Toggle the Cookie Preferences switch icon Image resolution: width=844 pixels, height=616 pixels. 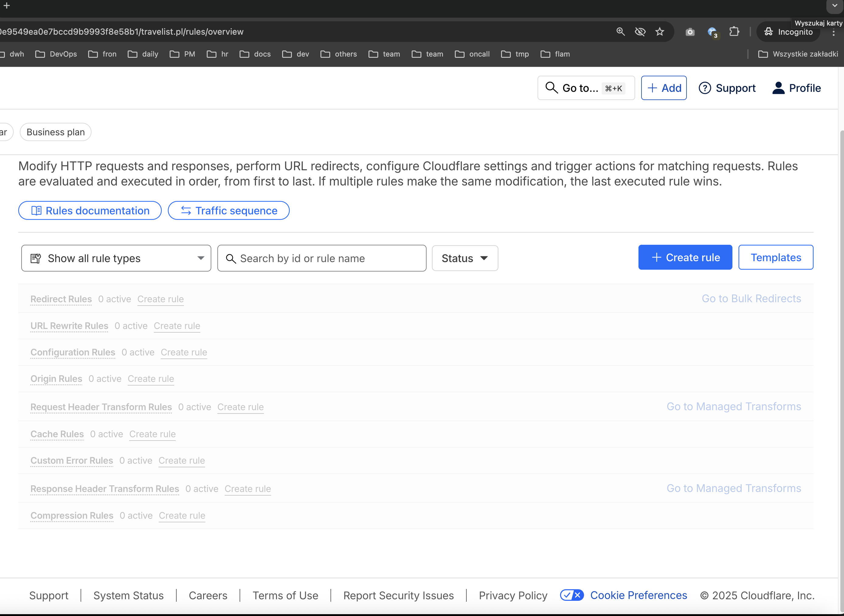click(572, 595)
